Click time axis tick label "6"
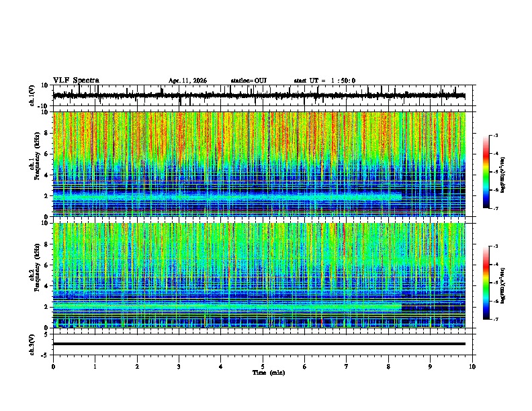This screenshot has height=411, width=532. [305, 367]
